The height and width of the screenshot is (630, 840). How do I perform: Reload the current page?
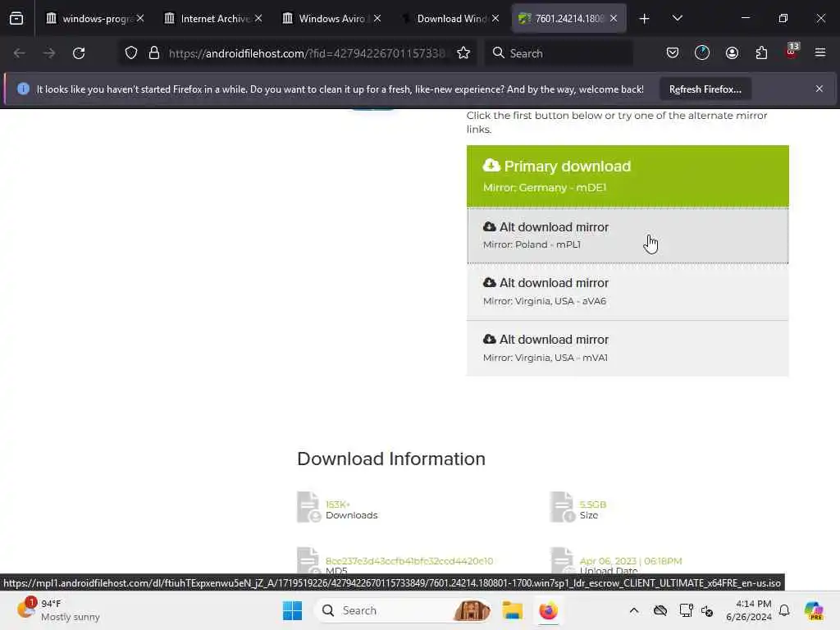79,53
